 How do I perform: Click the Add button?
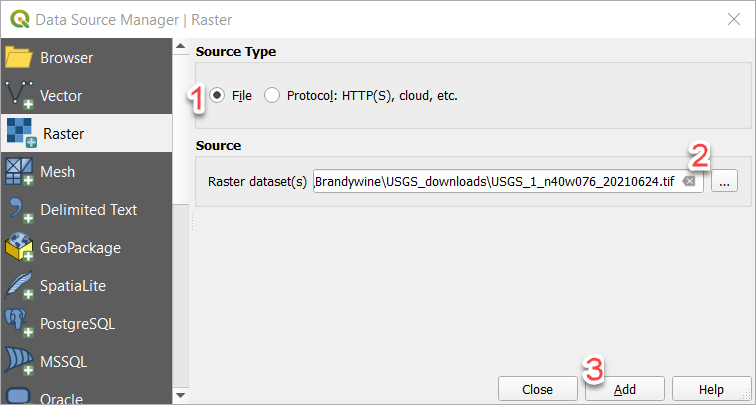pos(625,389)
